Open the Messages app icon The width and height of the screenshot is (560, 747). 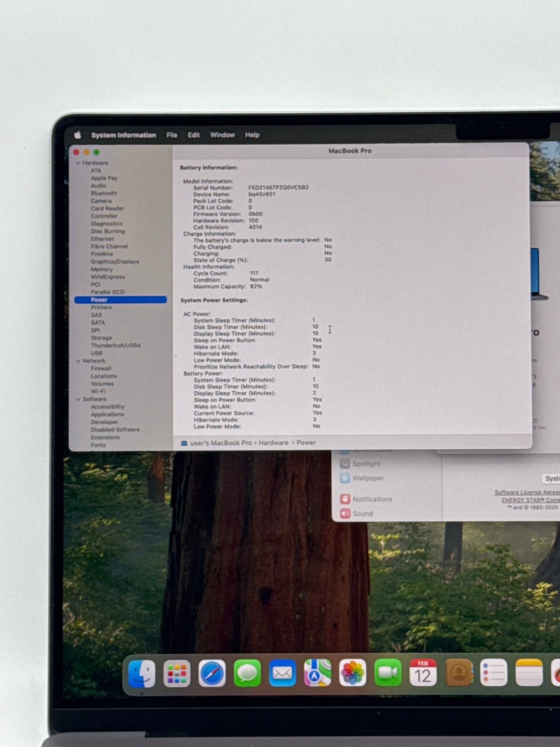point(247,674)
